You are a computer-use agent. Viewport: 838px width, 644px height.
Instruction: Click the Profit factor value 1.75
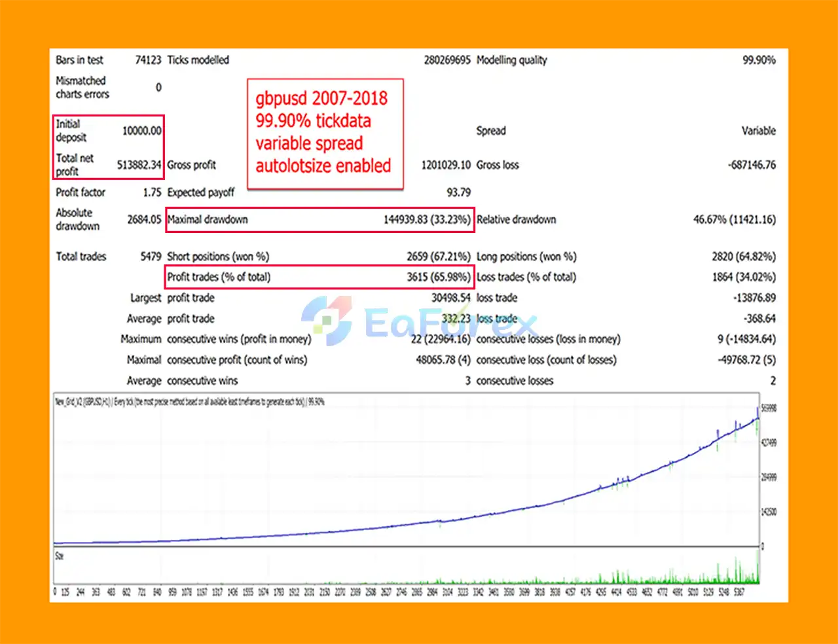(x=151, y=192)
